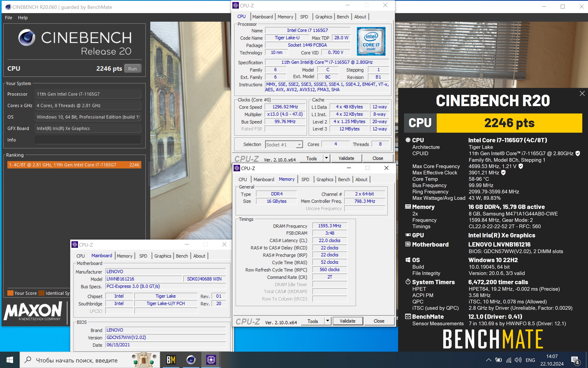Expand Tools dropdown arrow in Memory CPU-Z window
Screen dimensions: 588x368
pyautogui.click(x=327, y=321)
